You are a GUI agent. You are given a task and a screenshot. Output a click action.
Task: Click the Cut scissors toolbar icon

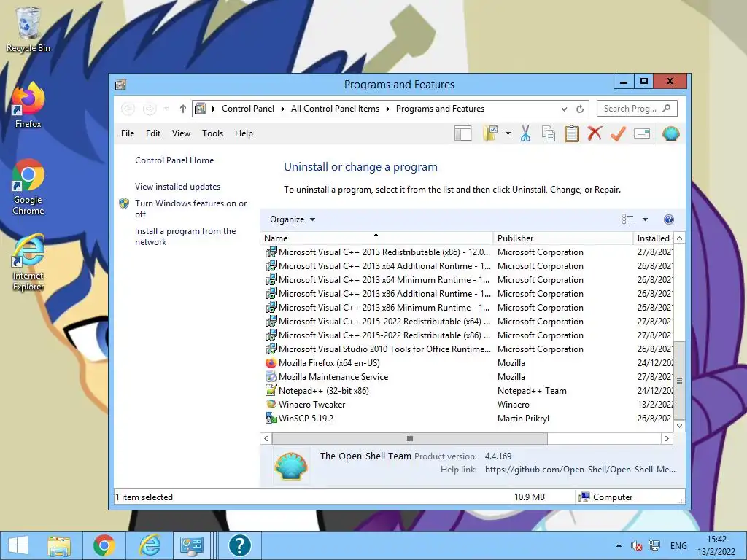coord(525,134)
